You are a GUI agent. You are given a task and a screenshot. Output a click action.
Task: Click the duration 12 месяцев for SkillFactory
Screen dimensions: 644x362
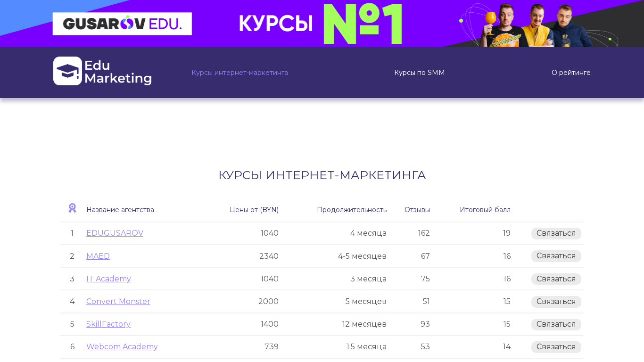(364, 324)
